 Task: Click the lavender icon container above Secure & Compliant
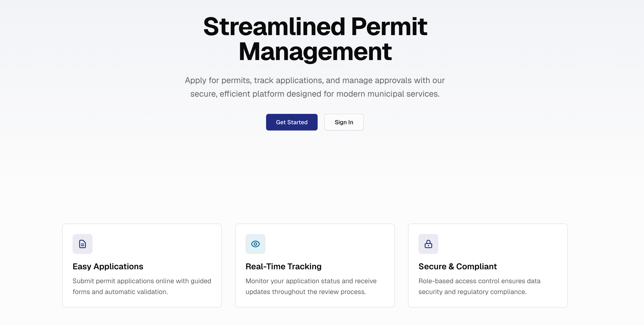coord(428,244)
